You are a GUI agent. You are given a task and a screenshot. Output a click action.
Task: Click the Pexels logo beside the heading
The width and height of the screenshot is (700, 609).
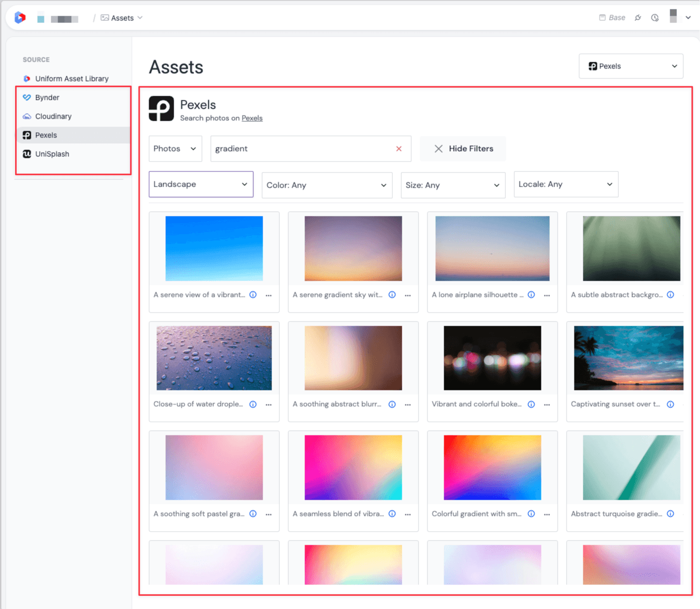pyautogui.click(x=161, y=109)
